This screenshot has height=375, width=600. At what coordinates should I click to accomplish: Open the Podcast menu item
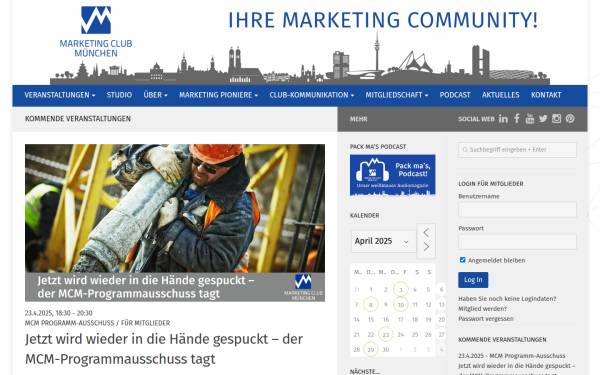click(x=455, y=95)
